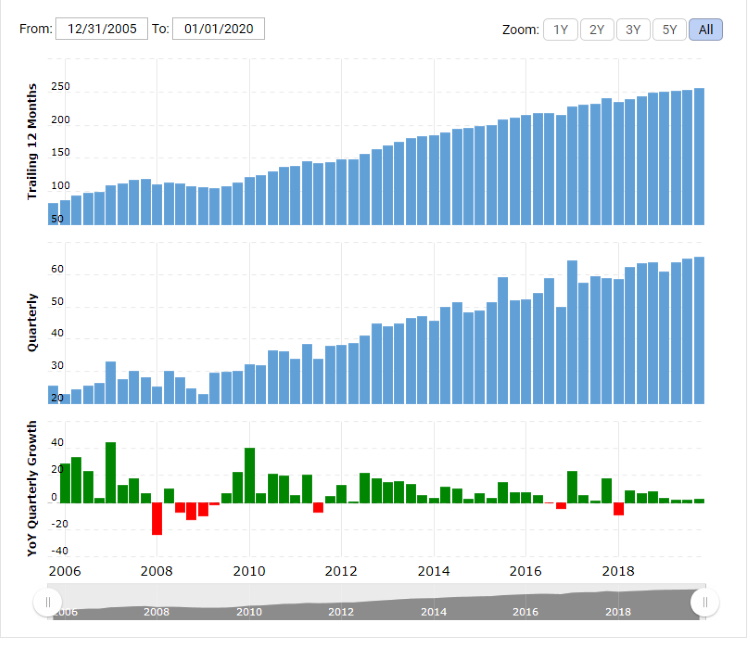The width and height of the screenshot is (750, 650).
Task: Click the 'Zoom:' label
Action: click(520, 30)
